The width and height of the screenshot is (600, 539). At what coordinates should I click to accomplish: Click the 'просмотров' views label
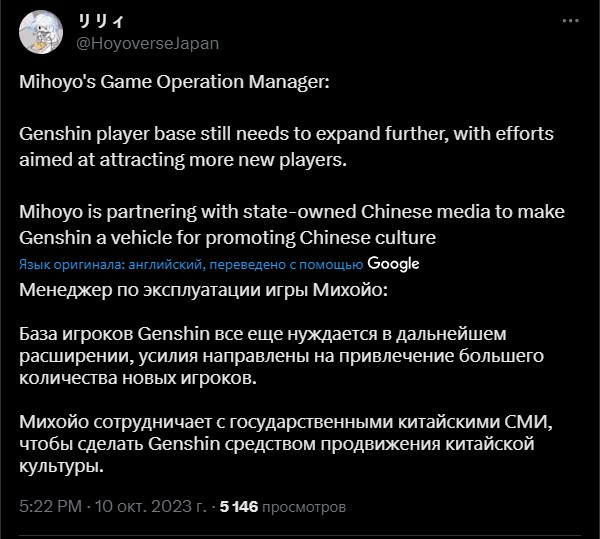305,507
